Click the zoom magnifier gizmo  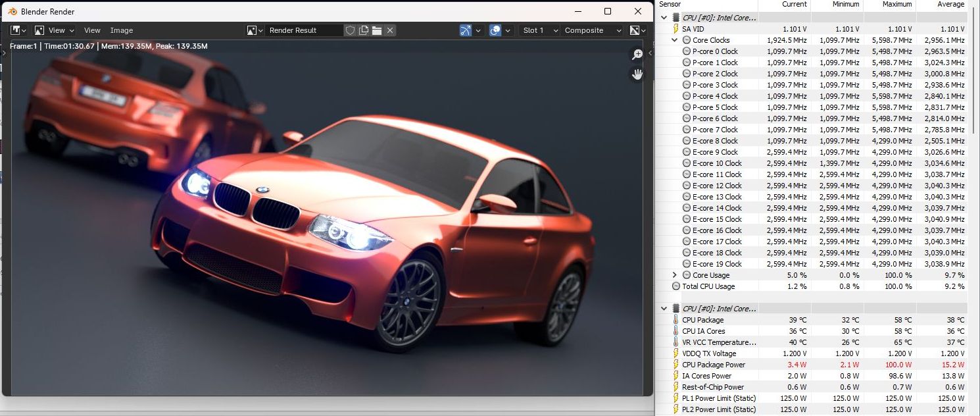(637, 55)
